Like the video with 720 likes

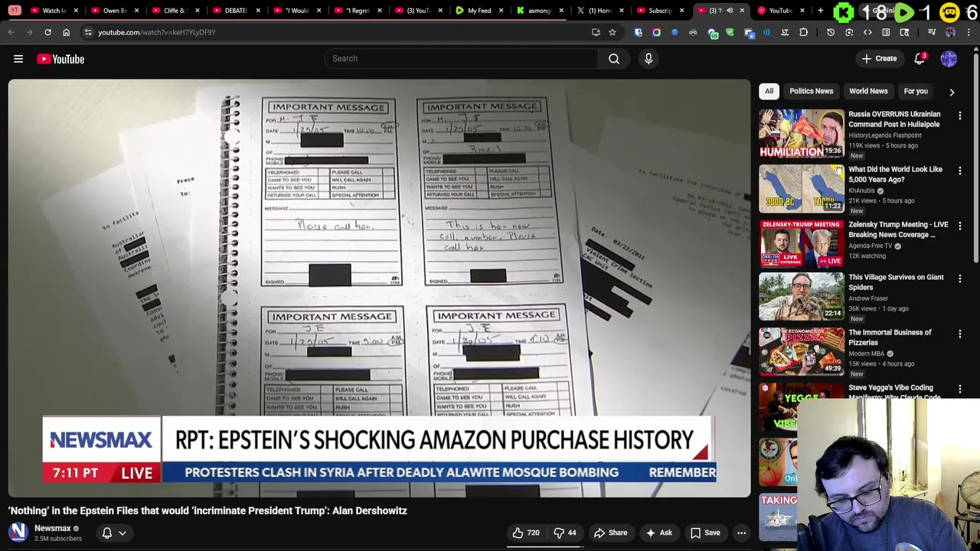(x=525, y=533)
